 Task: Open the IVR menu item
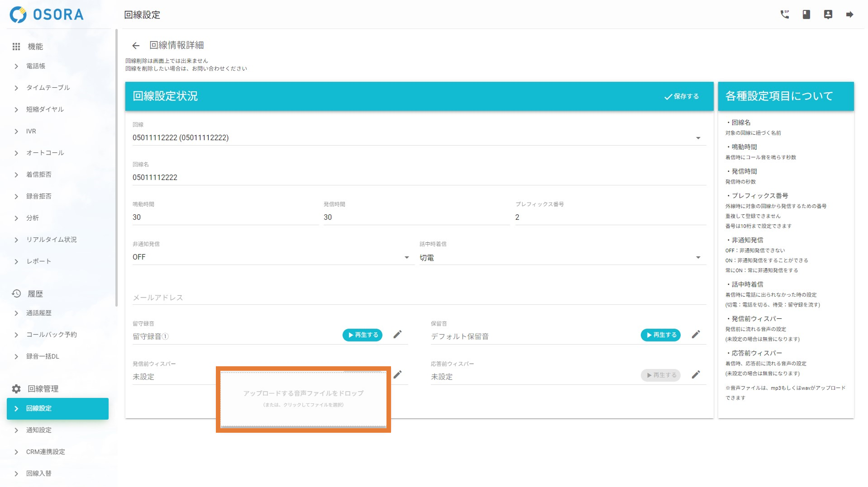click(31, 131)
